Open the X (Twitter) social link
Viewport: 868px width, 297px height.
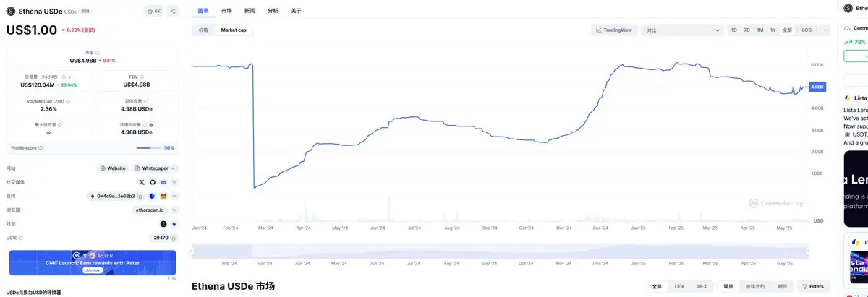click(x=142, y=182)
